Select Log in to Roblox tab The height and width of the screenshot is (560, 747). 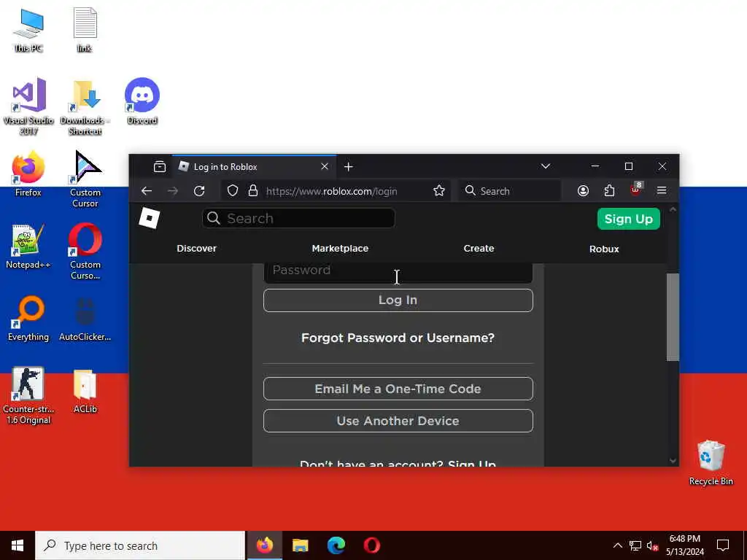[253, 167]
